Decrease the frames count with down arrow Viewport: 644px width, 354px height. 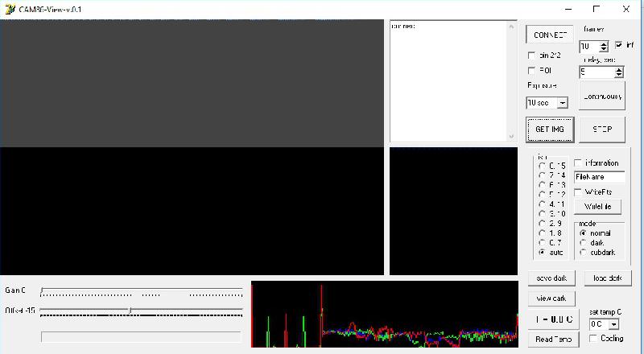pyautogui.click(x=603, y=49)
